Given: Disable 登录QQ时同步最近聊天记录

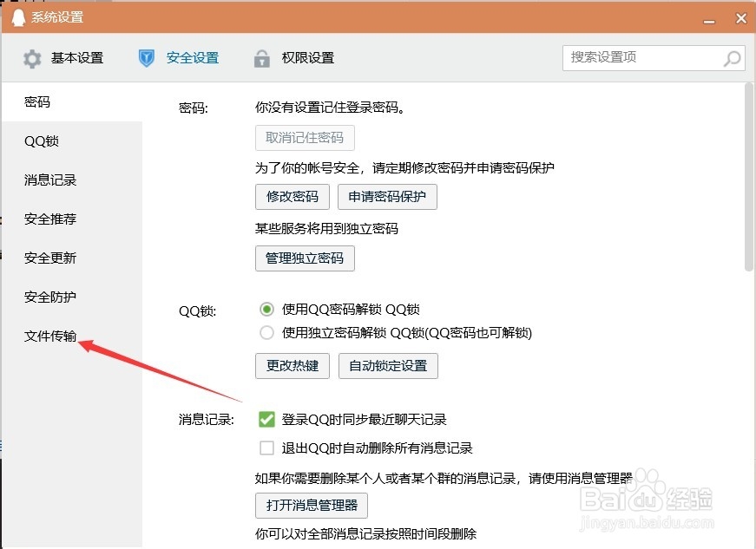Looking at the screenshot, I should (266, 419).
